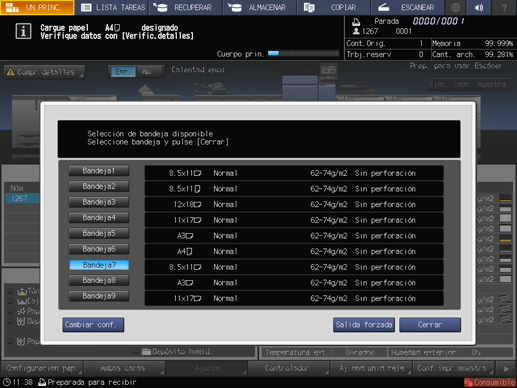Click the Bandeja9 11x17 paper row
Screen dimensions: 517x388
(x=294, y=298)
